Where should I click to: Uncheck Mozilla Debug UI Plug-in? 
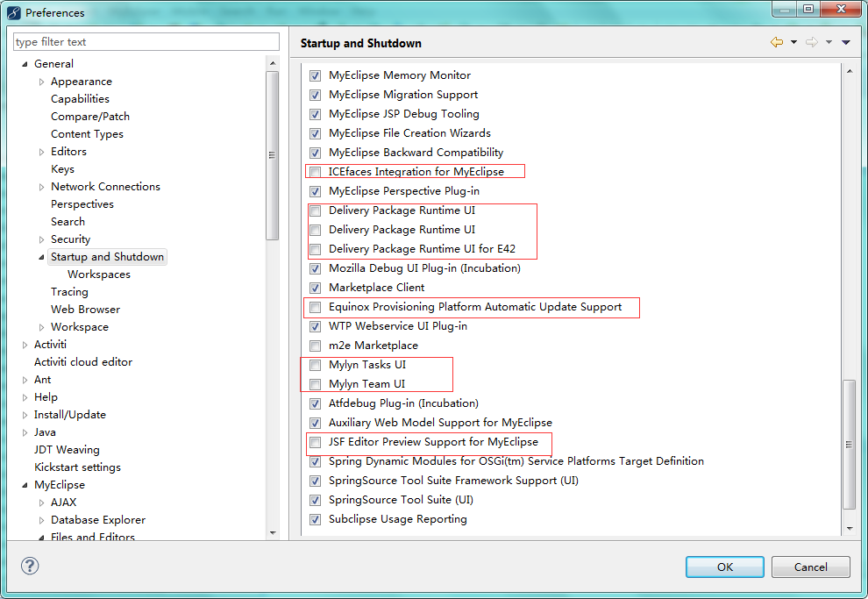[x=315, y=268]
